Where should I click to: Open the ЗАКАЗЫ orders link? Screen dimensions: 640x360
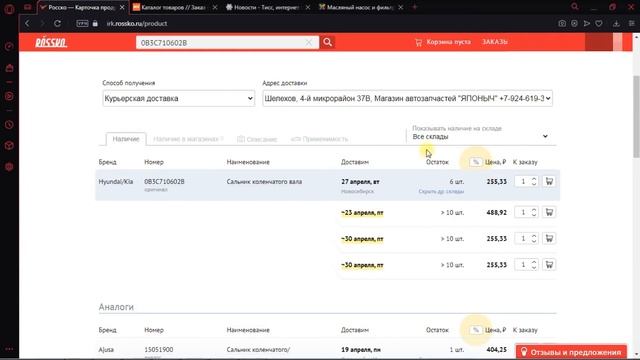tap(495, 42)
